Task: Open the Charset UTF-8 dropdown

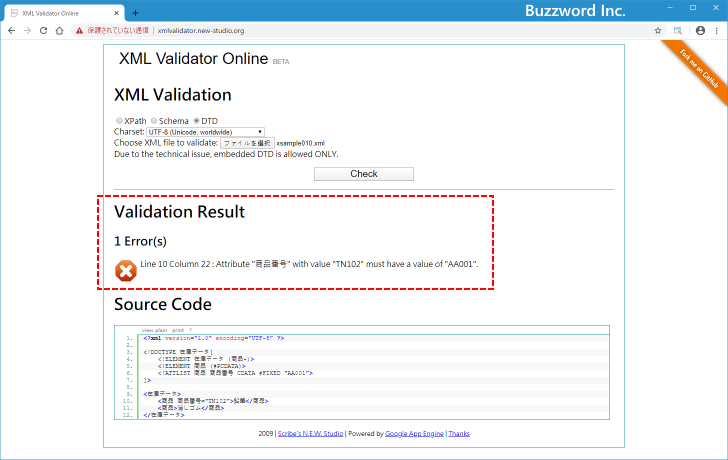Action: 205,132
